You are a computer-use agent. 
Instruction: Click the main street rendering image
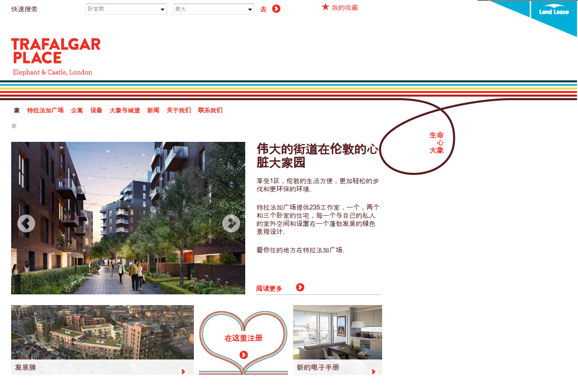(x=128, y=218)
